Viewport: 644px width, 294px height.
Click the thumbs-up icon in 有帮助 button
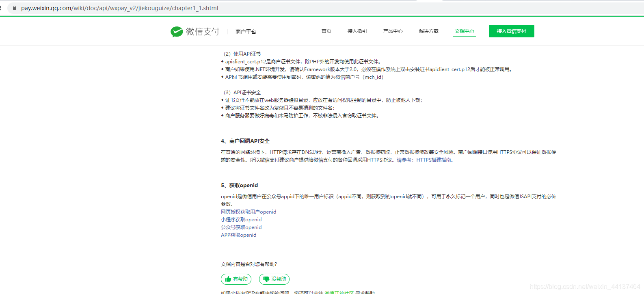pos(228,279)
